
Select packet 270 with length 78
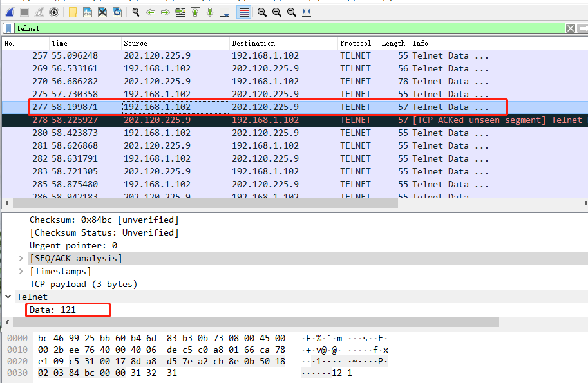point(295,81)
